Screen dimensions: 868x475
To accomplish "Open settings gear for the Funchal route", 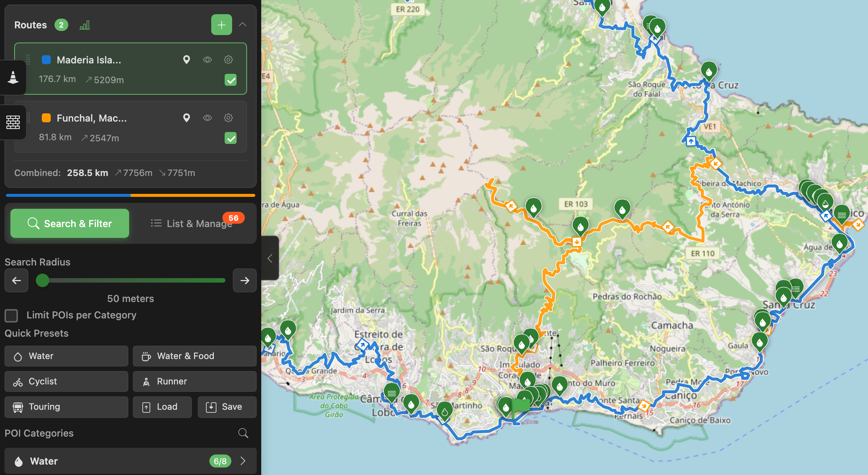I will point(228,118).
